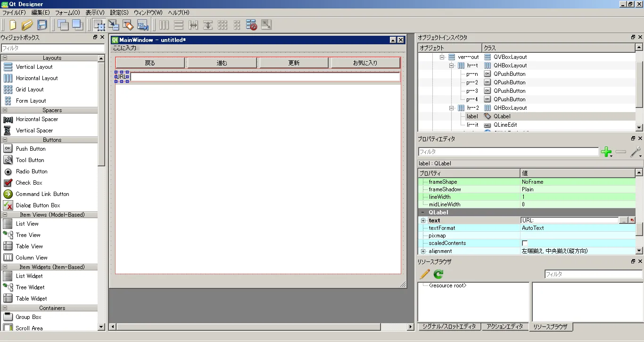Expand the alignment property row
This screenshot has height=342, width=644.
pyautogui.click(x=423, y=252)
